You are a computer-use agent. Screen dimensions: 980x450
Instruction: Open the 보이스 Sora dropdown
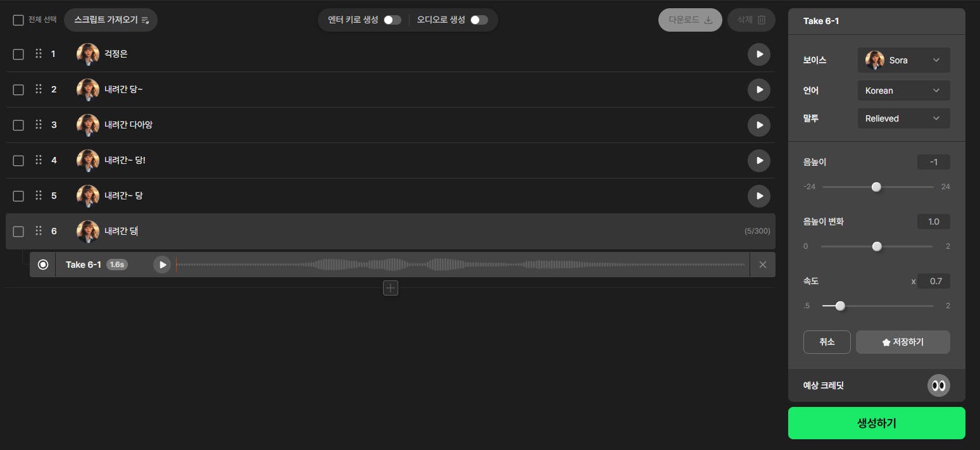pyautogui.click(x=903, y=60)
